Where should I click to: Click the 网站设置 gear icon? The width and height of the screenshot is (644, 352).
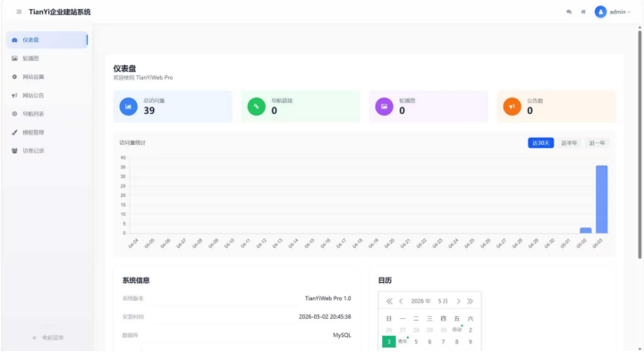click(15, 77)
